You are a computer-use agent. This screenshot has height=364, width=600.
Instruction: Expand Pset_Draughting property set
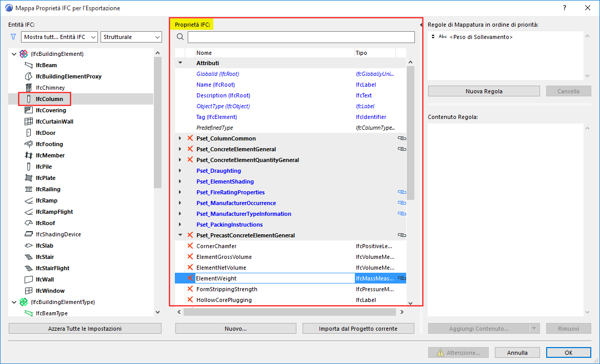(180, 171)
